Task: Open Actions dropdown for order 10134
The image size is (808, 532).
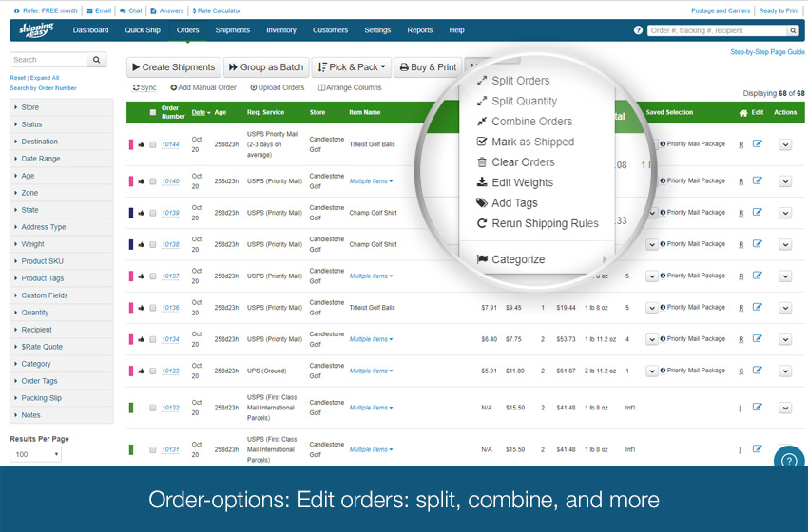Action: pos(785,339)
